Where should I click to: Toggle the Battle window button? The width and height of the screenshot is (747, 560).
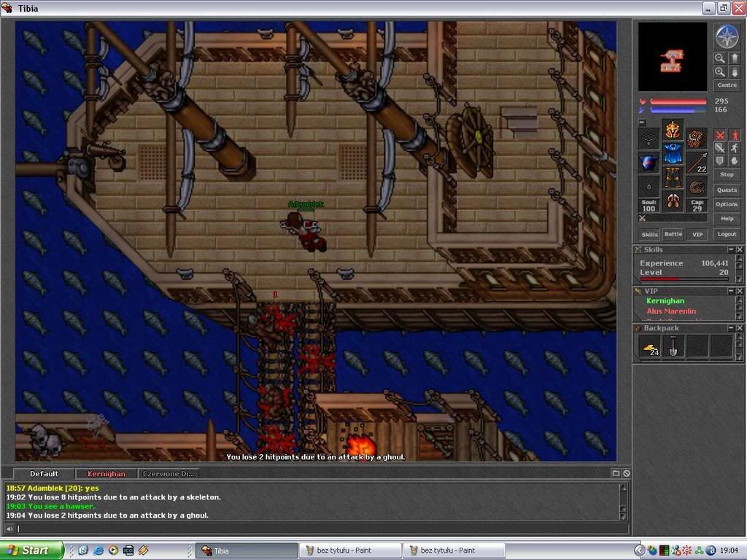[x=673, y=234]
